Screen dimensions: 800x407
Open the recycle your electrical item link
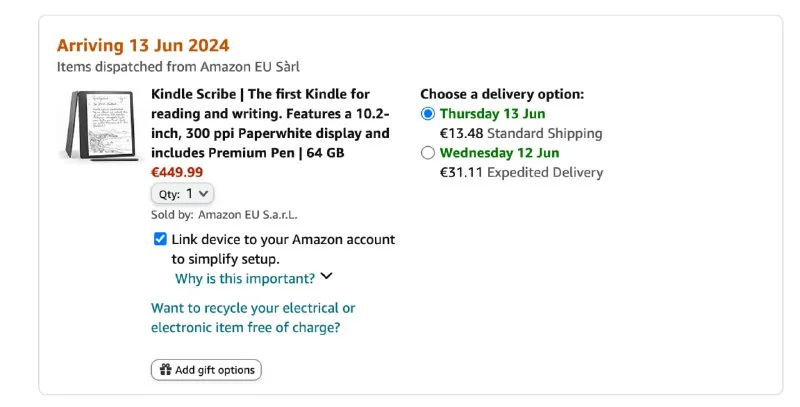252,318
